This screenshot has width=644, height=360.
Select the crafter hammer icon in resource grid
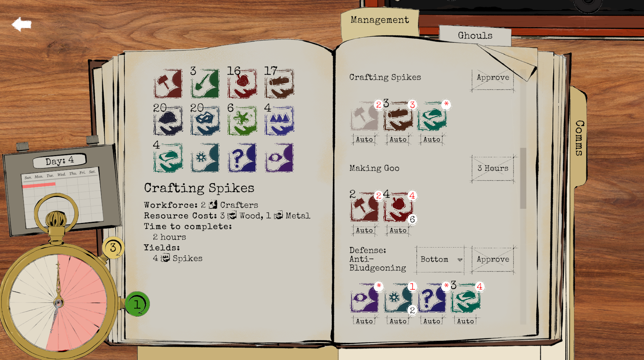tap(168, 84)
